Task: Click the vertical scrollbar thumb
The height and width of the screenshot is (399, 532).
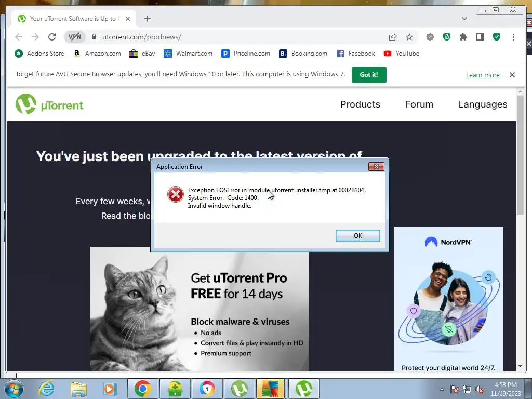Action: [520, 155]
